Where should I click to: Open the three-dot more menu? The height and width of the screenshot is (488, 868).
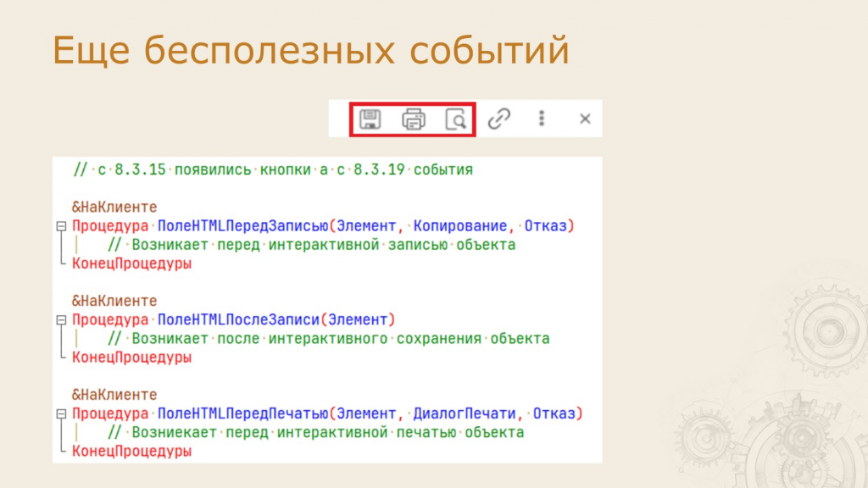[x=542, y=119]
